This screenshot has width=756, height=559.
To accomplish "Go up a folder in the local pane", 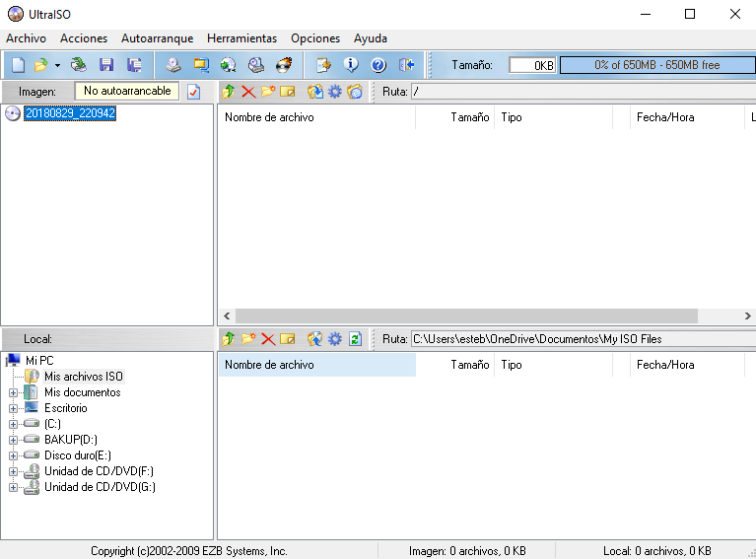I will click(x=229, y=339).
